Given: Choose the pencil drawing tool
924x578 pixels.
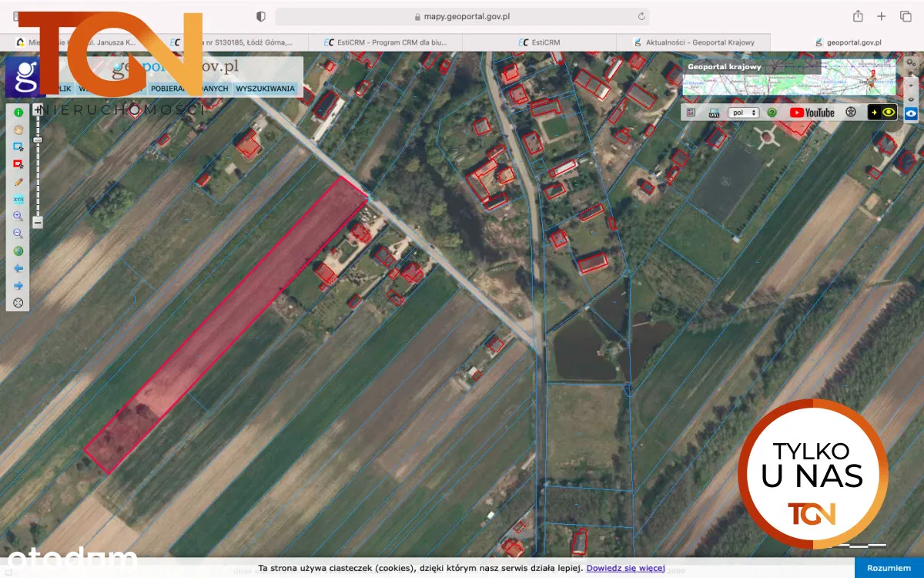Looking at the screenshot, I should click(18, 182).
